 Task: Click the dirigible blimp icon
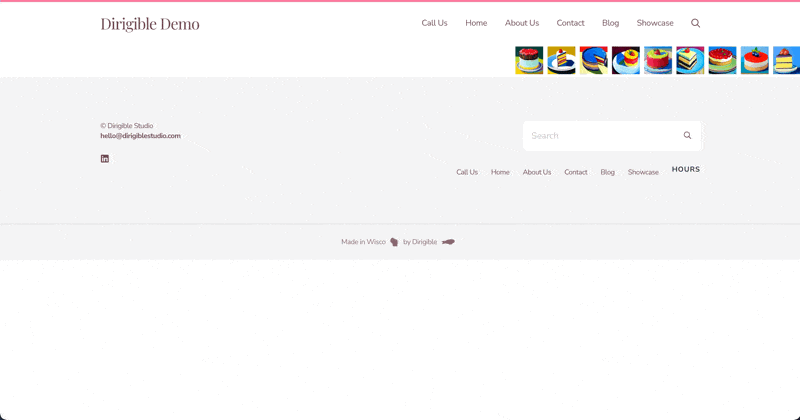pos(448,242)
